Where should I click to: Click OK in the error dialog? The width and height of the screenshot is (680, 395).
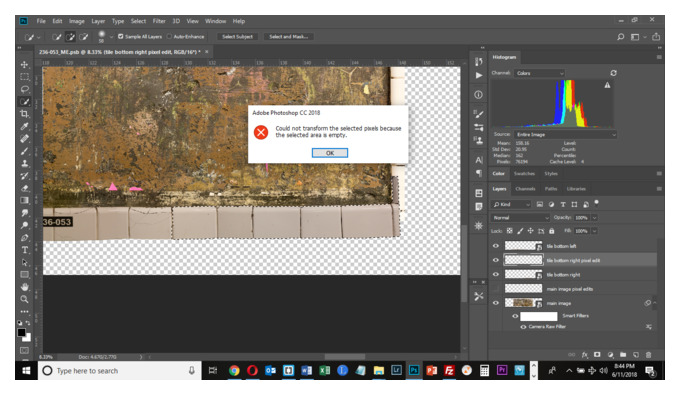click(x=330, y=153)
